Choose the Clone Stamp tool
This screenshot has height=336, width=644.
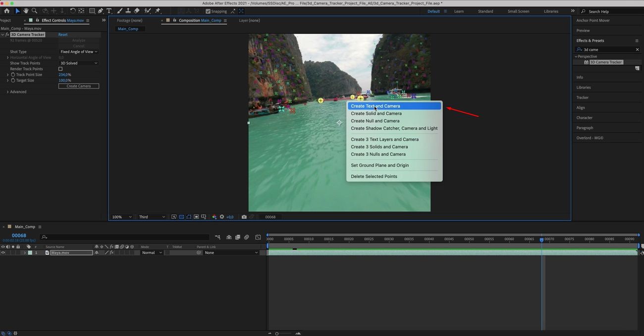click(x=127, y=11)
